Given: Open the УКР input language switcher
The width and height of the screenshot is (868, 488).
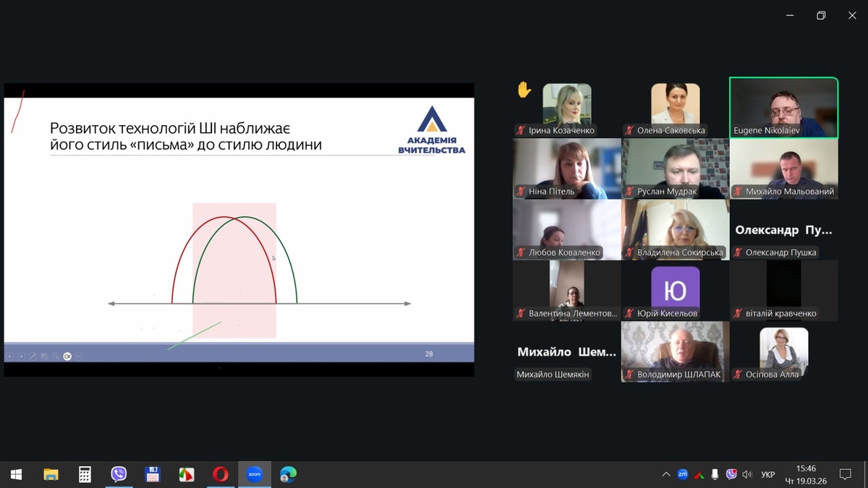Looking at the screenshot, I should (767, 475).
